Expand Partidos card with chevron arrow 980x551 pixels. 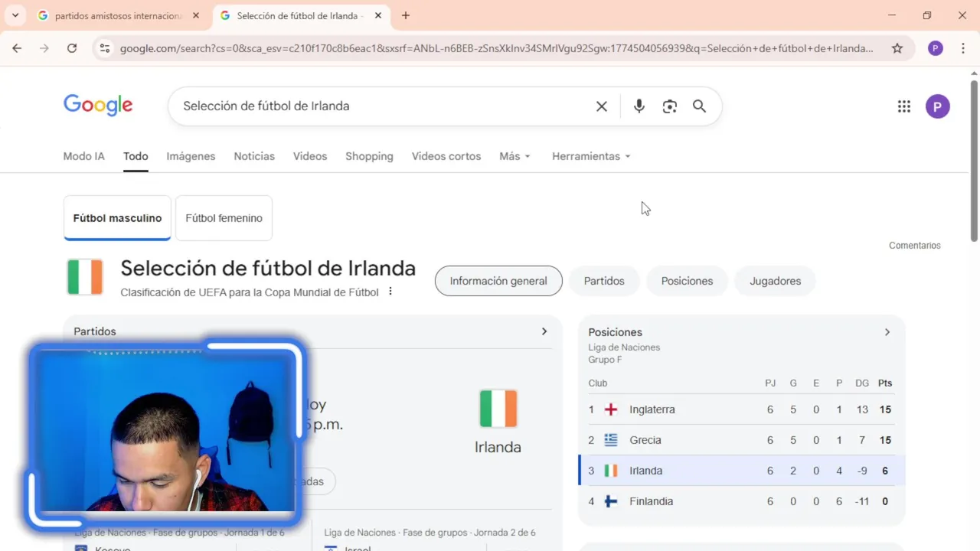[544, 331]
